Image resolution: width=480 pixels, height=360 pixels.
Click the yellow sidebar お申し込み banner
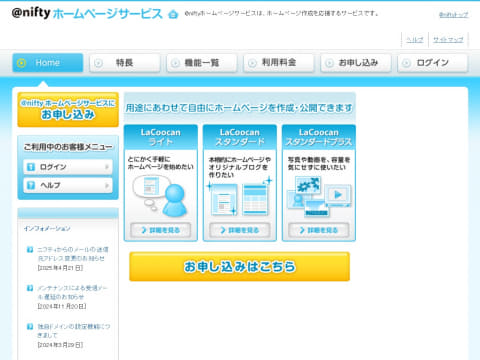[68, 110]
